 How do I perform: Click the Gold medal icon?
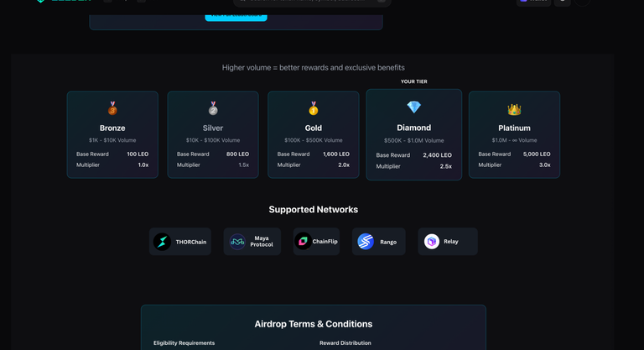(x=314, y=108)
